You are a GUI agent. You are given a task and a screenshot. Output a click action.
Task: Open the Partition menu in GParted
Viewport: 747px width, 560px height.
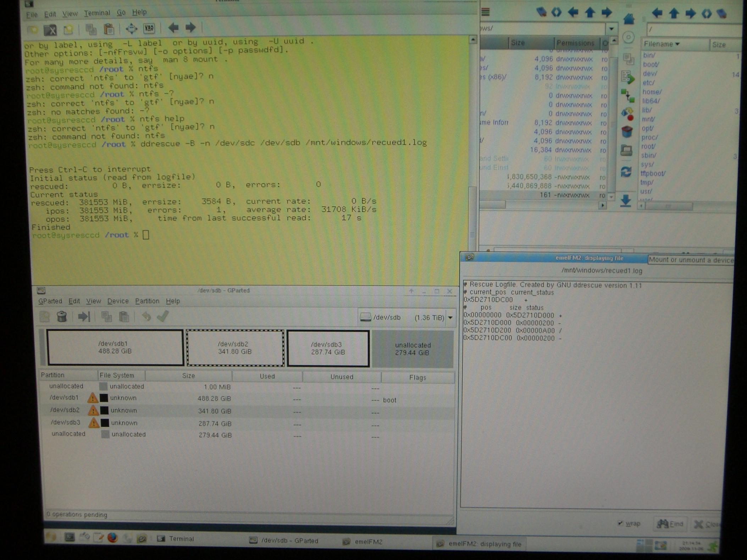click(147, 301)
